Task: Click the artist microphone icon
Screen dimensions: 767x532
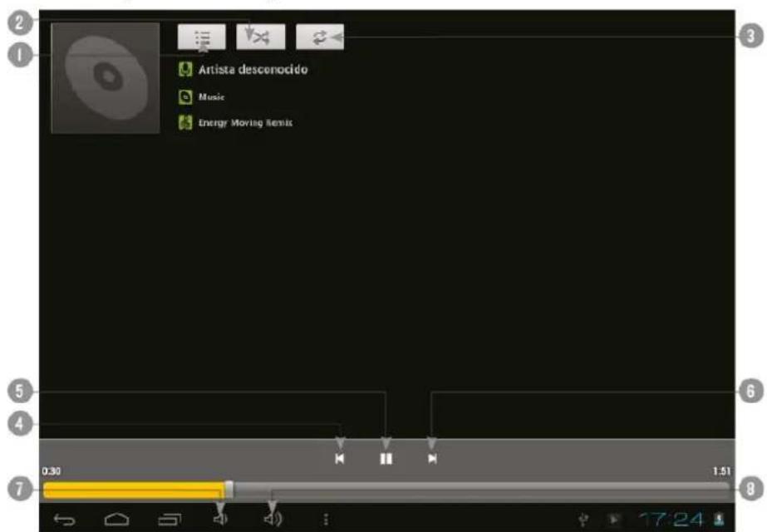Action: (x=185, y=70)
